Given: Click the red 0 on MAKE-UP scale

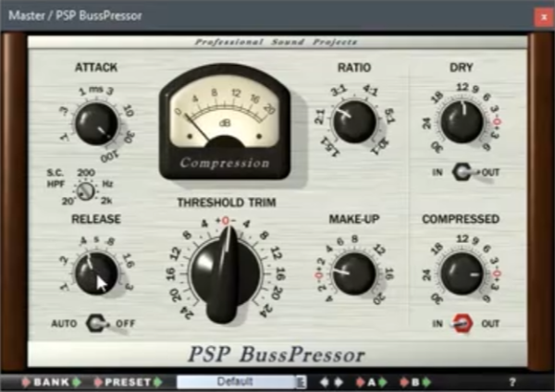Looking at the screenshot, I should click(x=318, y=276).
